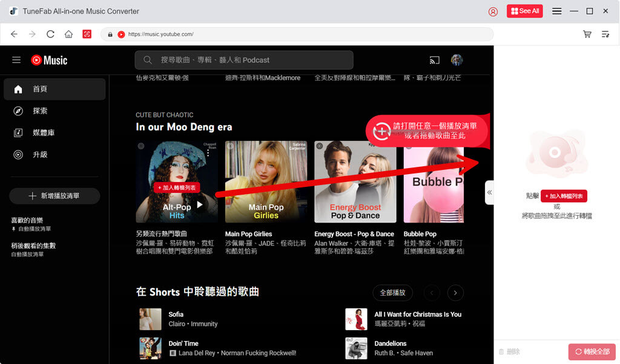
Task: Open the Main Pop Girlies thumbnail
Action: [x=266, y=182]
